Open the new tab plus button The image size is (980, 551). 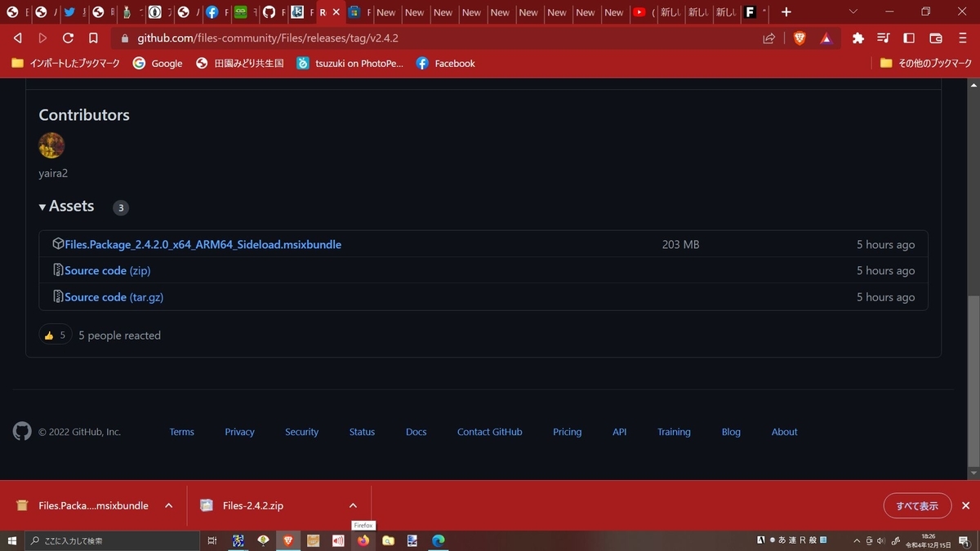[x=786, y=12]
